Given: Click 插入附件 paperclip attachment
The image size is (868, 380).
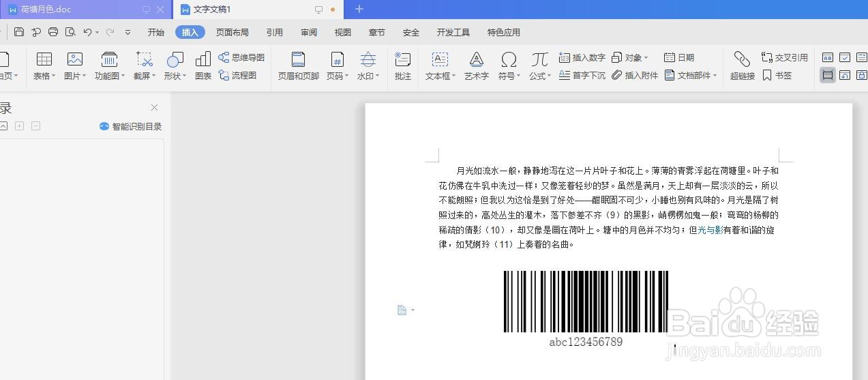Looking at the screenshot, I should (x=635, y=76).
